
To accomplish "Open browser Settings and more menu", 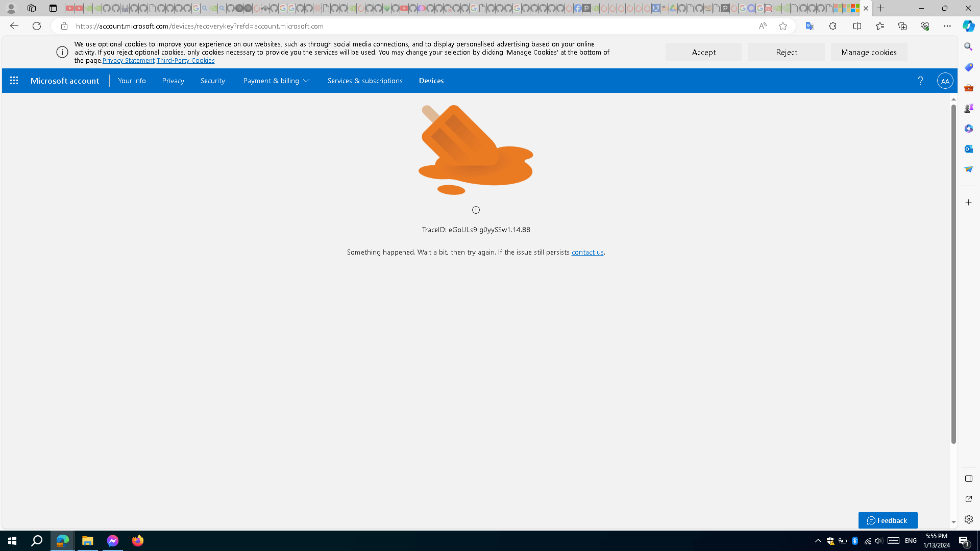I will point(947,26).
